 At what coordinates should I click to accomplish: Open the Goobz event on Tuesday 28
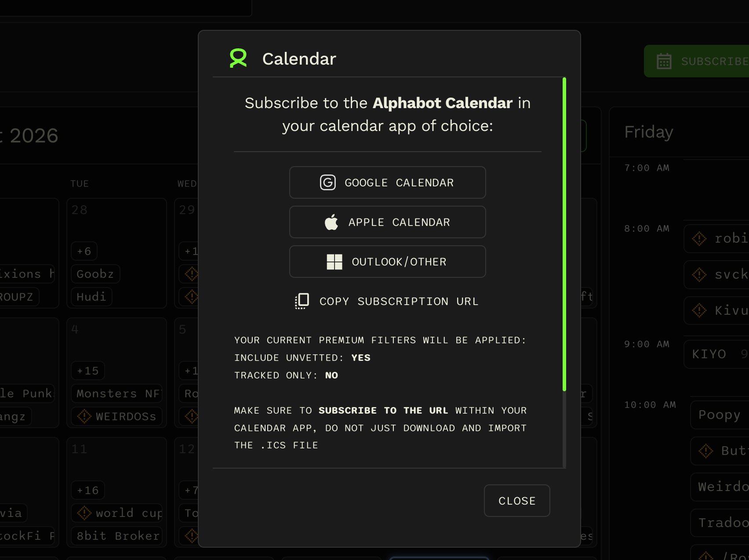pos(95,274)
